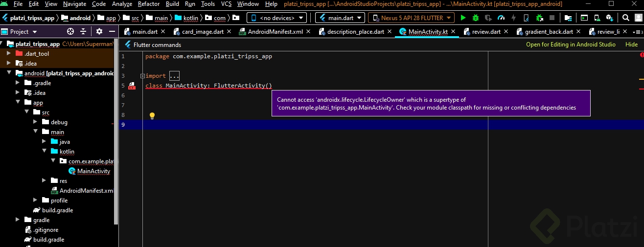Click the red error indicator at editor top-right
This screenshot has width=644, height=247.
(642, 55)
